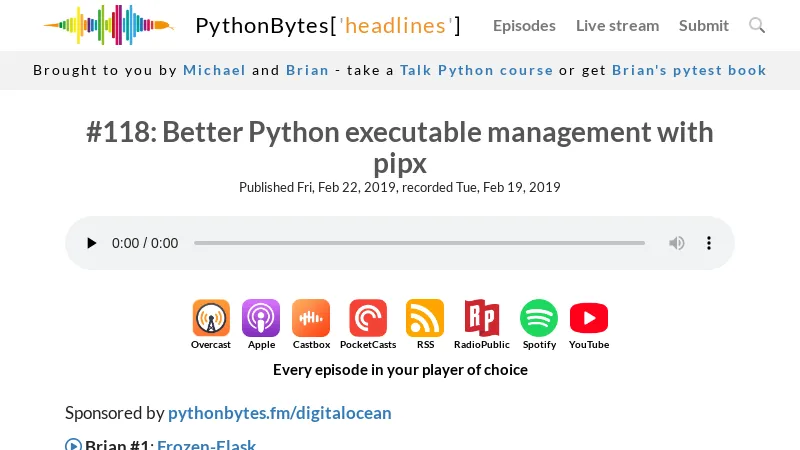800x450 pixels.
Task: Visit the pythonbytes.fm/digitalocean sponsor link
Action: (x=280, y=412)
